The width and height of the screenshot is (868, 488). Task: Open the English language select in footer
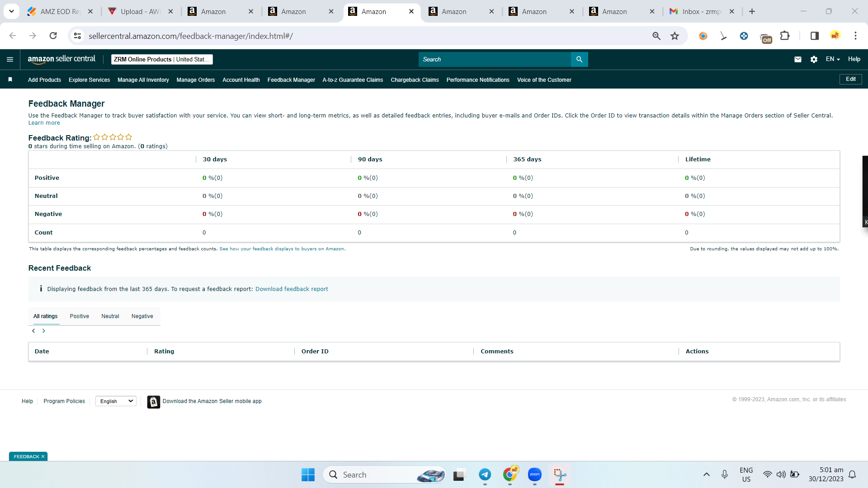pos(116,401)
